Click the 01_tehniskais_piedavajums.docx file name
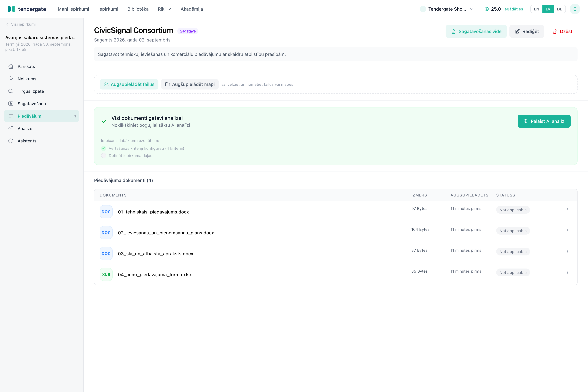The image size is (588, 392). (x=153, y=212)
